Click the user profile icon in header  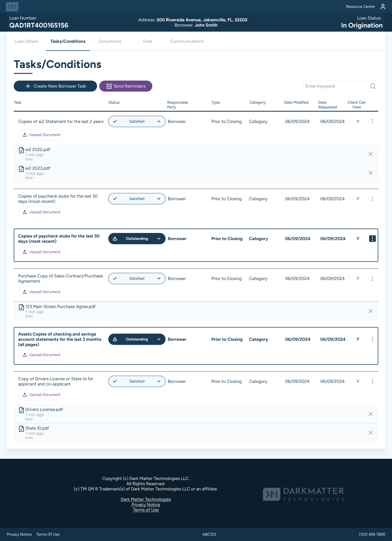coord(383,7)
